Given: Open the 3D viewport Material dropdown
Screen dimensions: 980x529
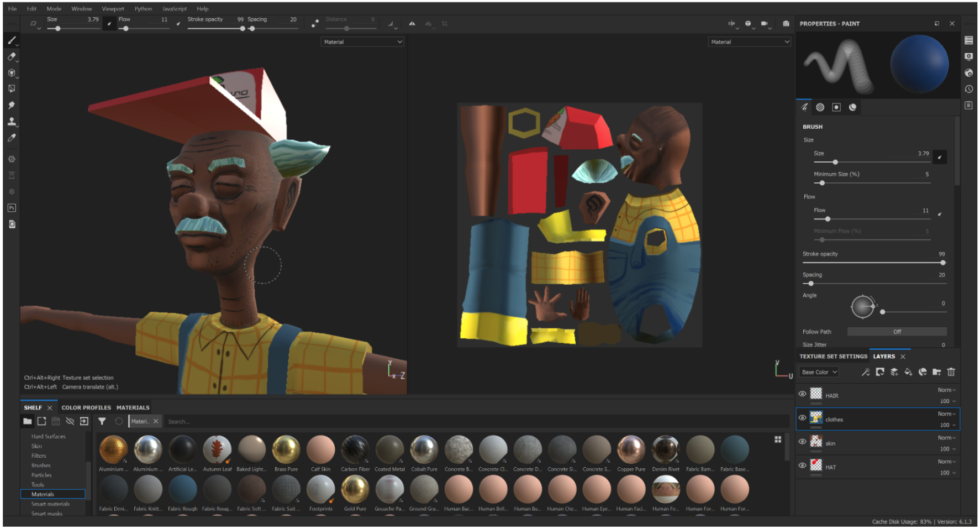Looking at the screenshot, I should point(362,42).
